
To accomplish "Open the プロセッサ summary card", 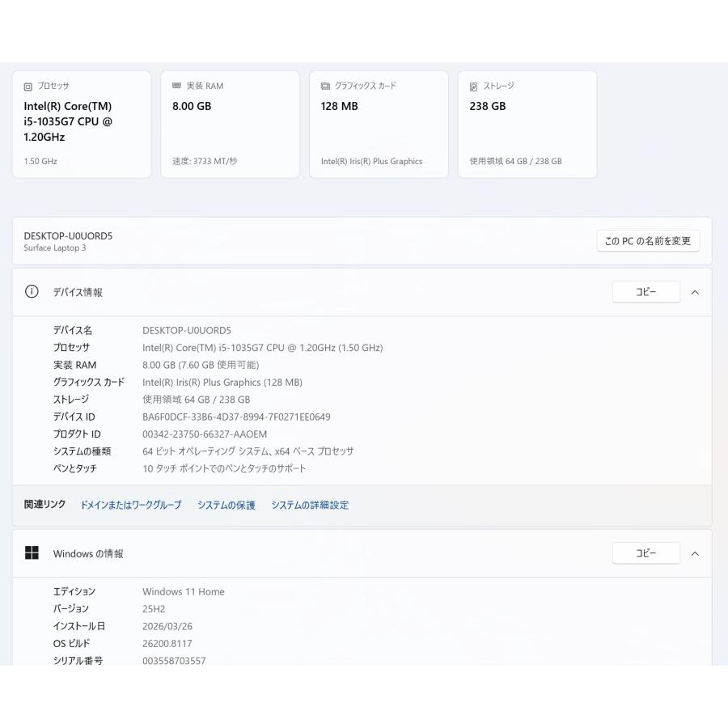I will click(82, 125).
